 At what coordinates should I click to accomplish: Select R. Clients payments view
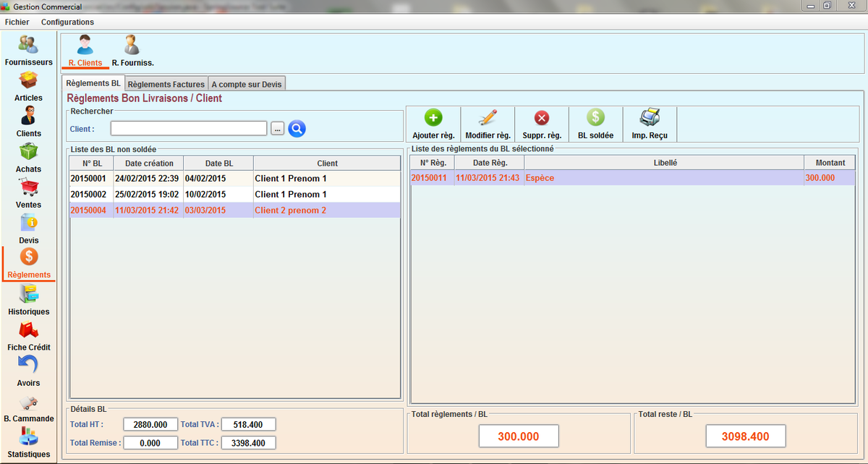pyautogui.click(x=85, y=51)
